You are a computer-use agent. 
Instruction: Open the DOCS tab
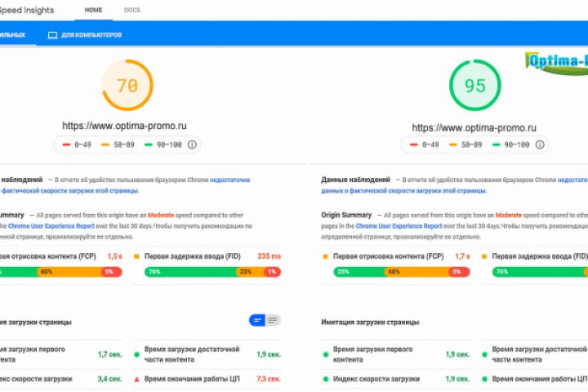[132, 10]
